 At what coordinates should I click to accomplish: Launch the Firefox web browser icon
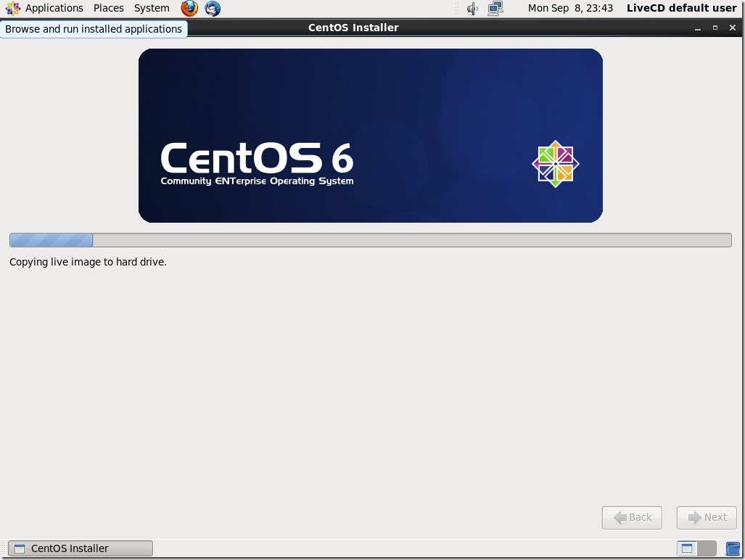189,8
